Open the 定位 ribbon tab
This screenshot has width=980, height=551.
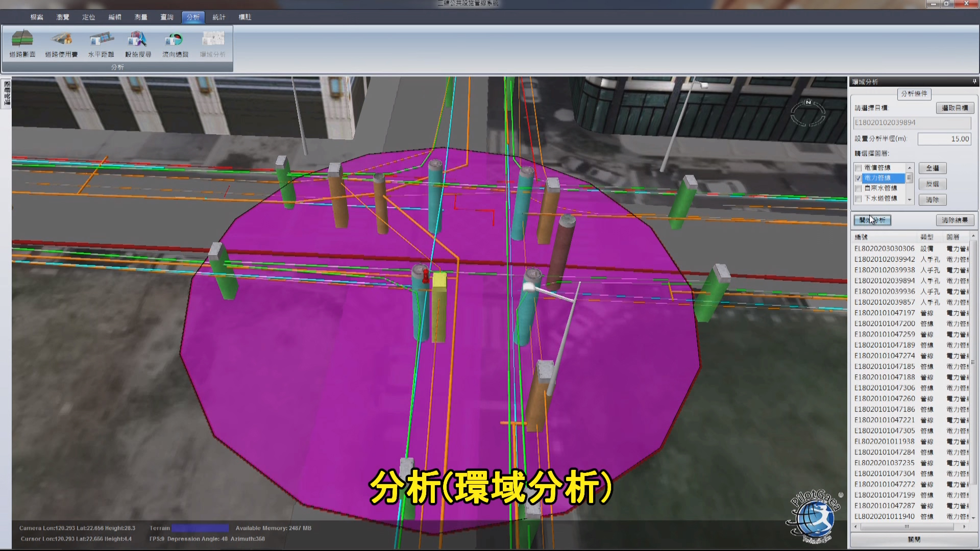89,17
